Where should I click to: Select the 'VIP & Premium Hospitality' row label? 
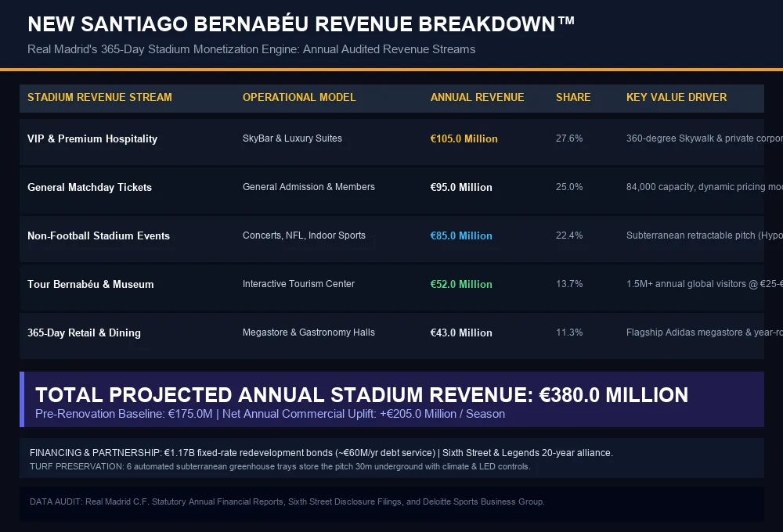[x=92, y=138]
